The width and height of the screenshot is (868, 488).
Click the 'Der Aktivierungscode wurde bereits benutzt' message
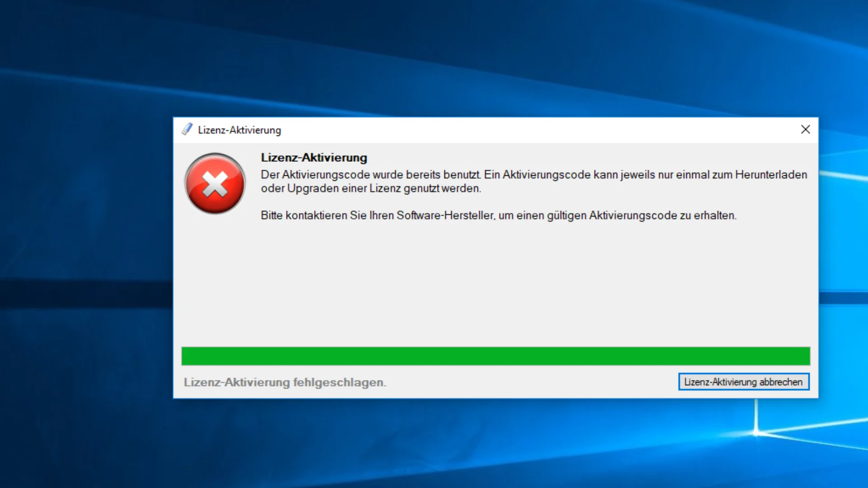pyautogui.click(x=534, y=181)
